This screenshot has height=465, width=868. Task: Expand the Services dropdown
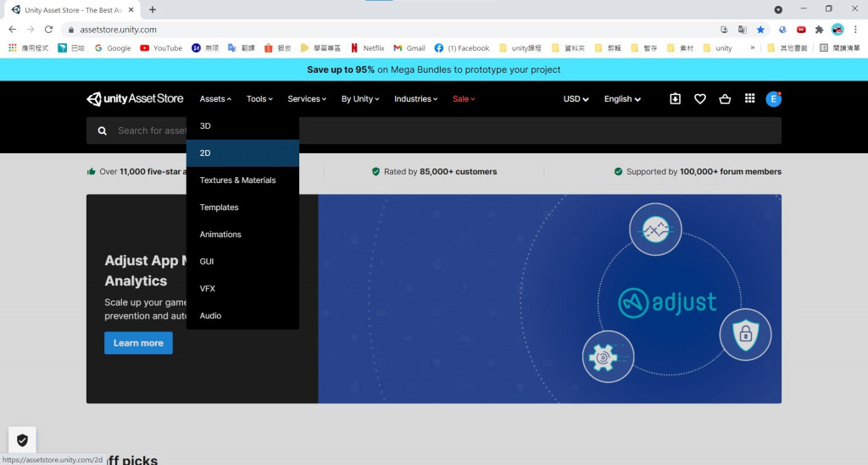[x=307, y=99]
